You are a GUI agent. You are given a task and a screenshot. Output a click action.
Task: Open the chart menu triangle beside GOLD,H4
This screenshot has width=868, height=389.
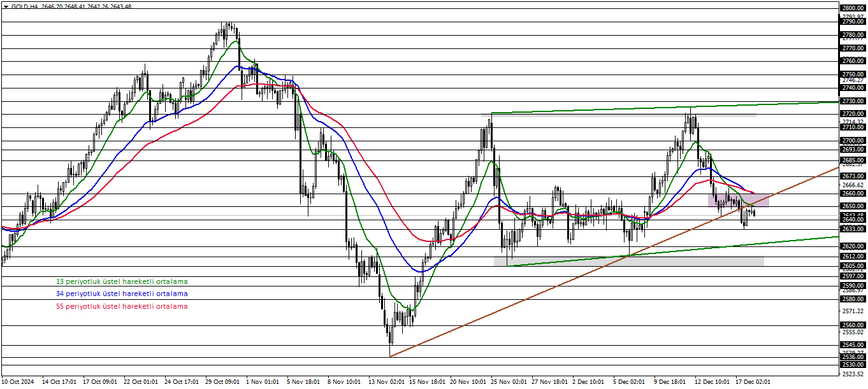(x=6, y=6)
